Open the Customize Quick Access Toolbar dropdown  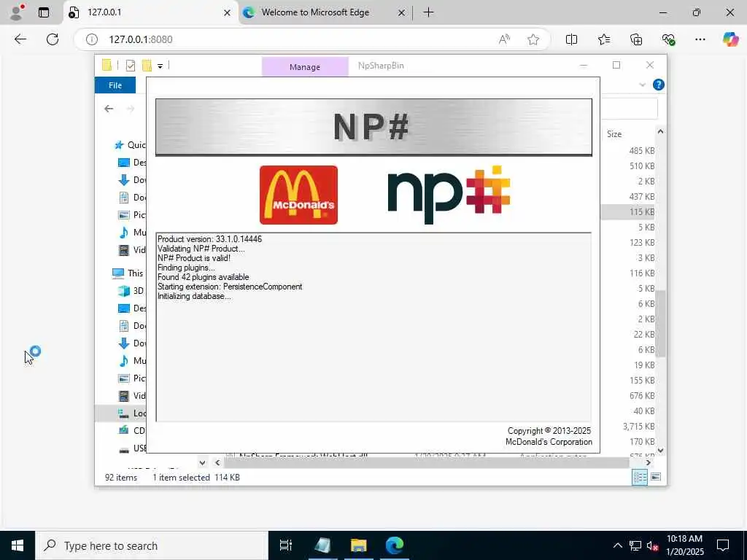(x=160, y=66)
